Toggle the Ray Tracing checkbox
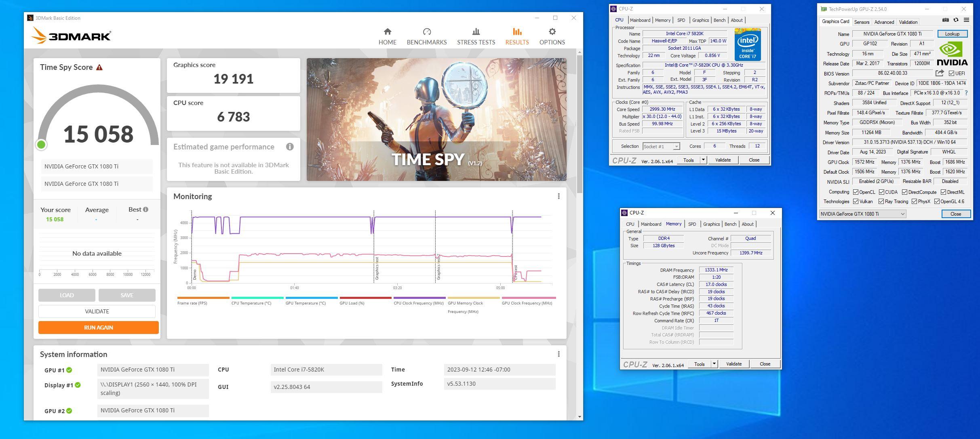Image resolution: width=980 pixels, height=439 pixels. [881, 202]
